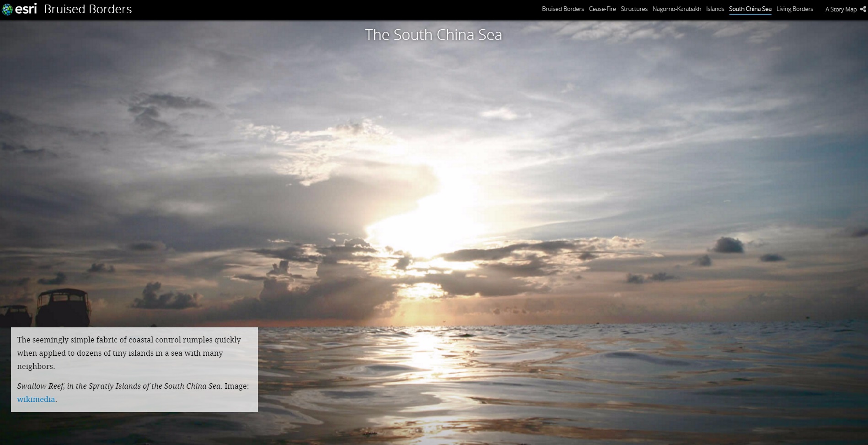
Task: Click the esri wordmark text beside the globe
Action: (26, 9)
